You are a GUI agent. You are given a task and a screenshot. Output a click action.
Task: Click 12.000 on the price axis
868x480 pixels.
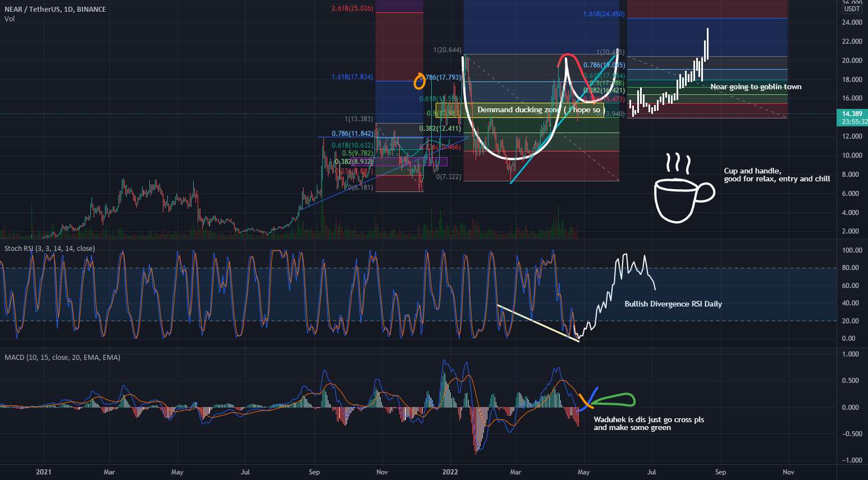tap(852, 136)
